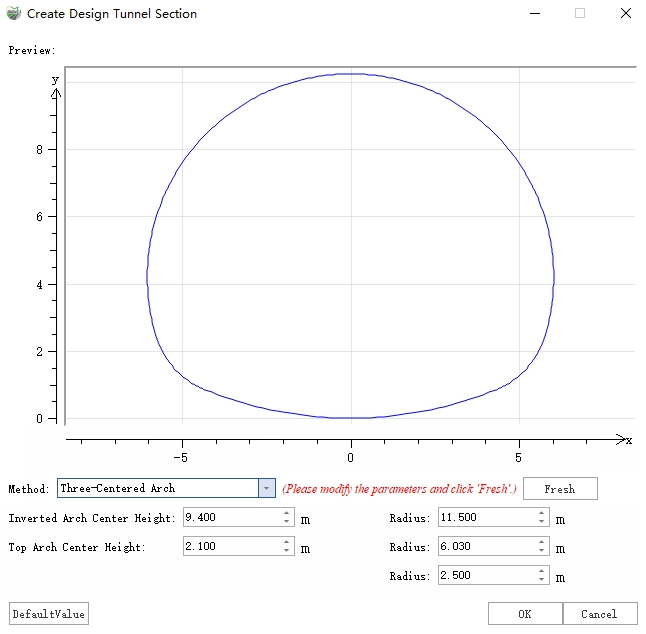Confirm the dialog with OK
This screenshot has width=646, height=634.
[x=525, y=614]
